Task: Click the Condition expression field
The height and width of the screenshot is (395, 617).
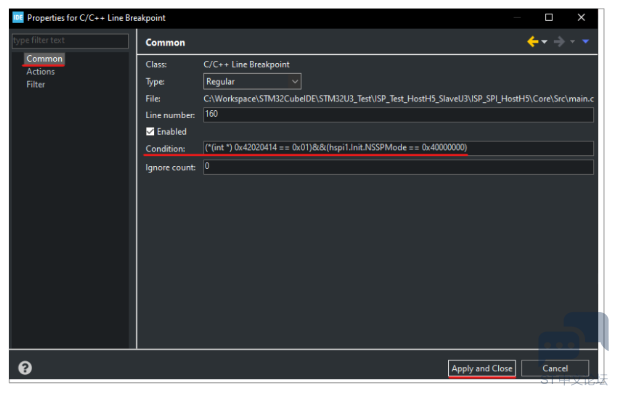Action: [398, 148]
